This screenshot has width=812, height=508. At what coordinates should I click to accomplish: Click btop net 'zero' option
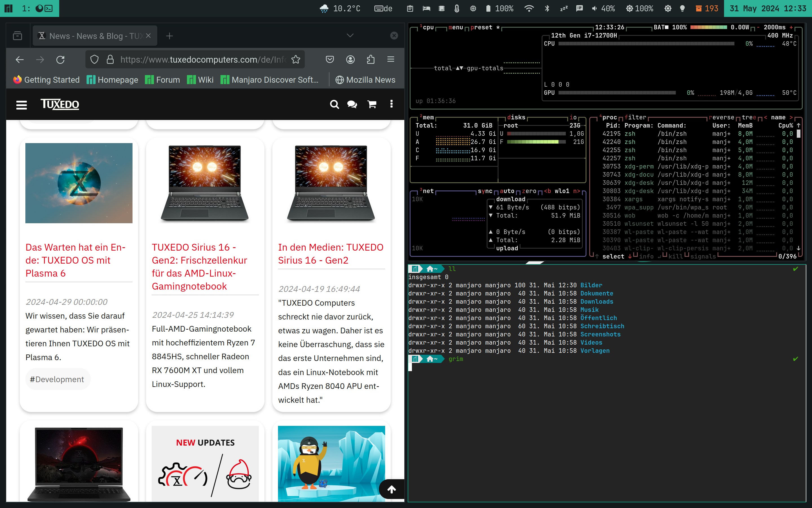(x=529, y=191)
